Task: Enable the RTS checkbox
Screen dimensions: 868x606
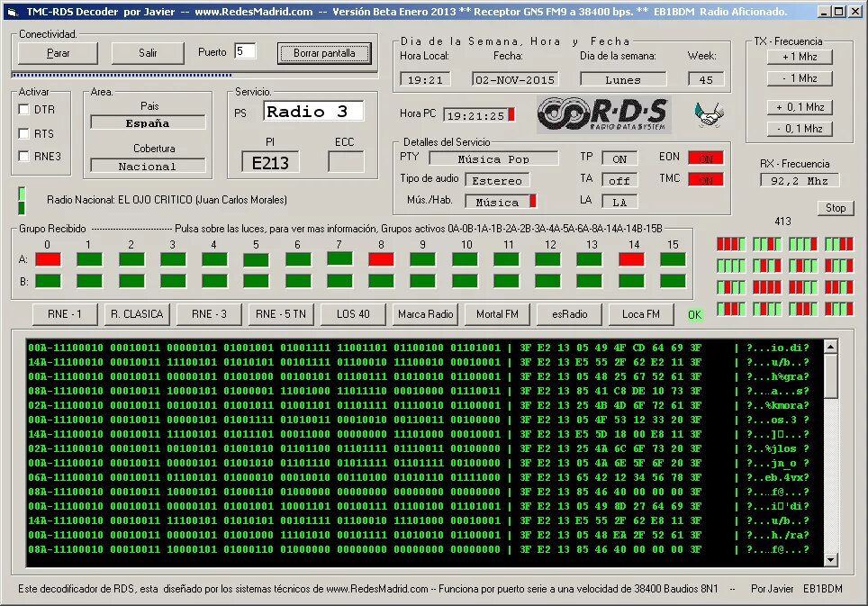Action: [23, 133]
